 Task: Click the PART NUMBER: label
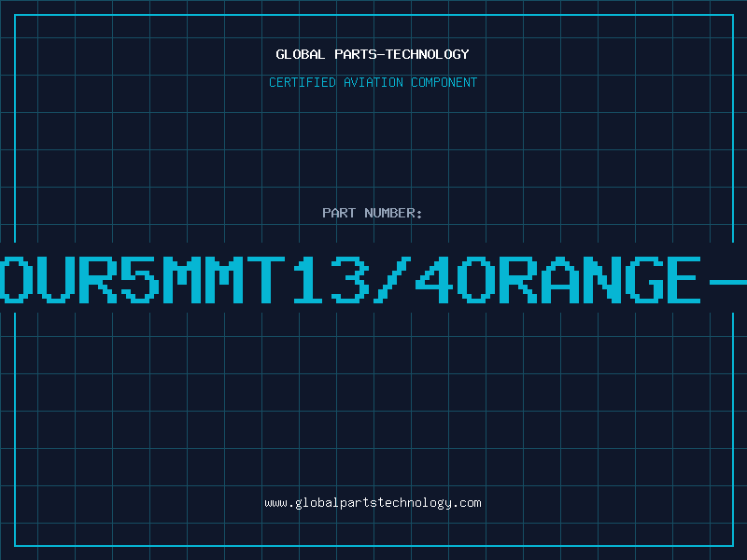click(x=373, y=213)
